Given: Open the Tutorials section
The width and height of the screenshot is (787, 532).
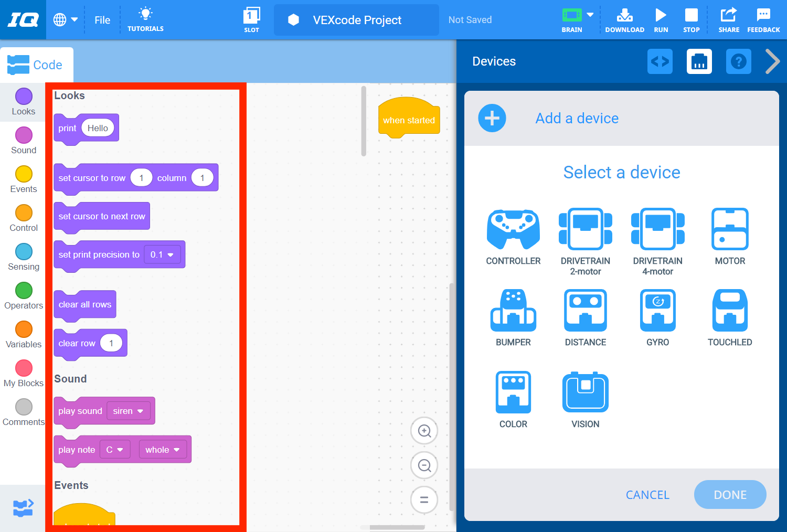Looking at the screenshot, I should click(x=145, y=19).
